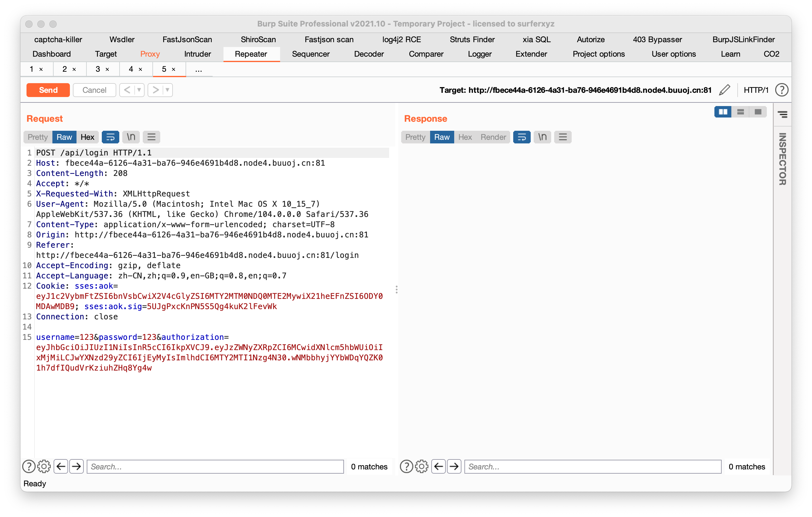Image resolution: width=812 pixels, height=517 pixels.
Task: Switch Request view to Hex
Action: [87, 137]
